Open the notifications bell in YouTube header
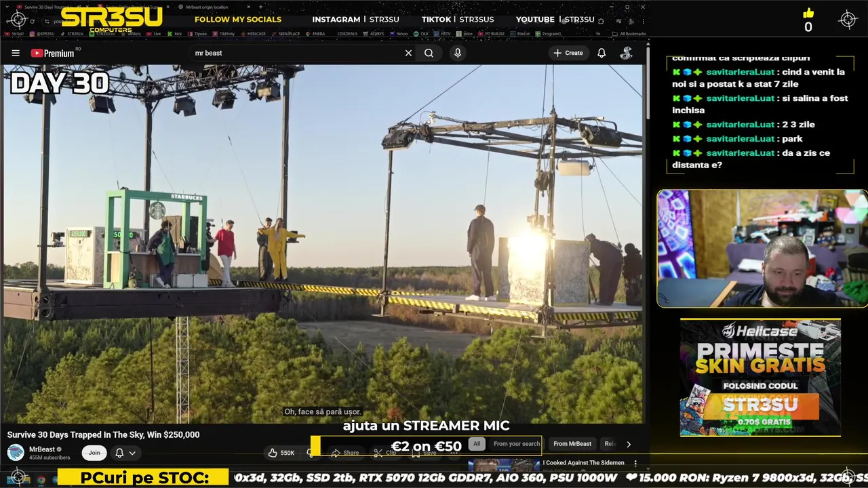 click(601, 53)
